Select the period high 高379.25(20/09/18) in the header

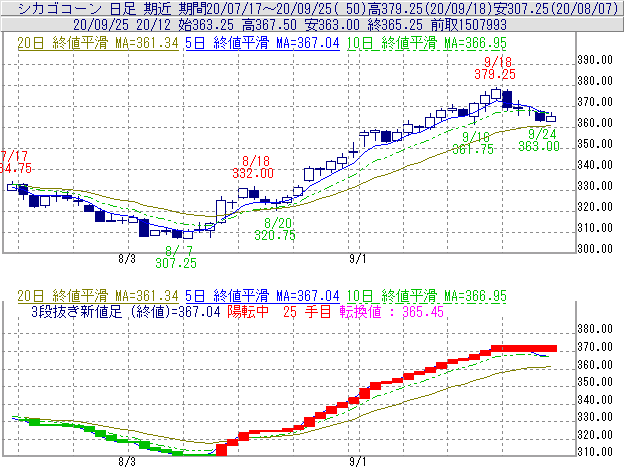[x=430, y=8]
